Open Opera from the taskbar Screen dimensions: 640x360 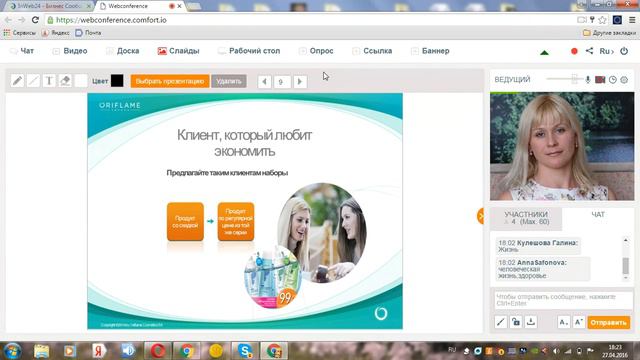point(158,351)
